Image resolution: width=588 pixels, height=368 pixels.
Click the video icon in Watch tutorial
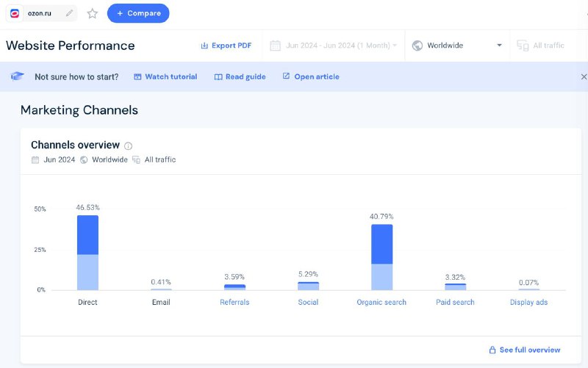137,76
